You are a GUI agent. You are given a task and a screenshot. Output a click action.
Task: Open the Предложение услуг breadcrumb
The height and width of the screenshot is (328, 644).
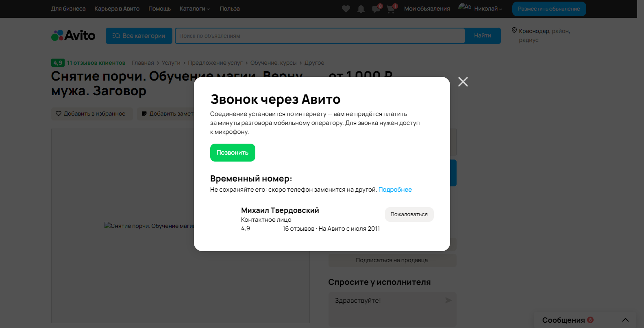click(x=215, y=63)
